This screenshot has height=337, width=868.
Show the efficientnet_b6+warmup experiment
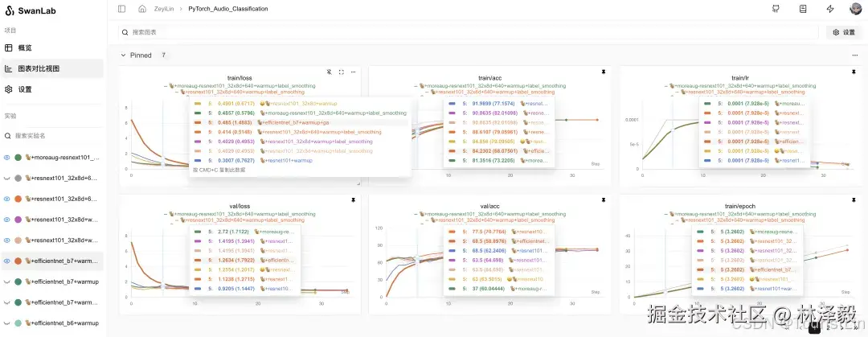click(x=7, y=323)
